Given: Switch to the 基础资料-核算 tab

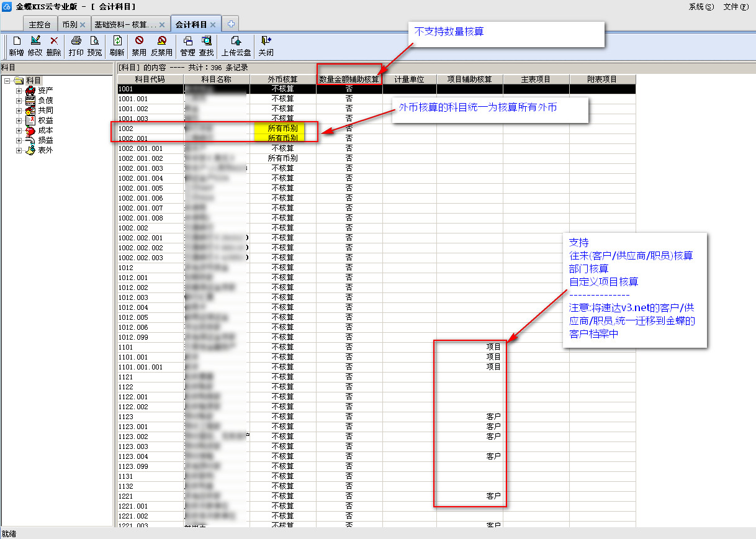Looking at the screenshot, I should click(x=125, y=24).
